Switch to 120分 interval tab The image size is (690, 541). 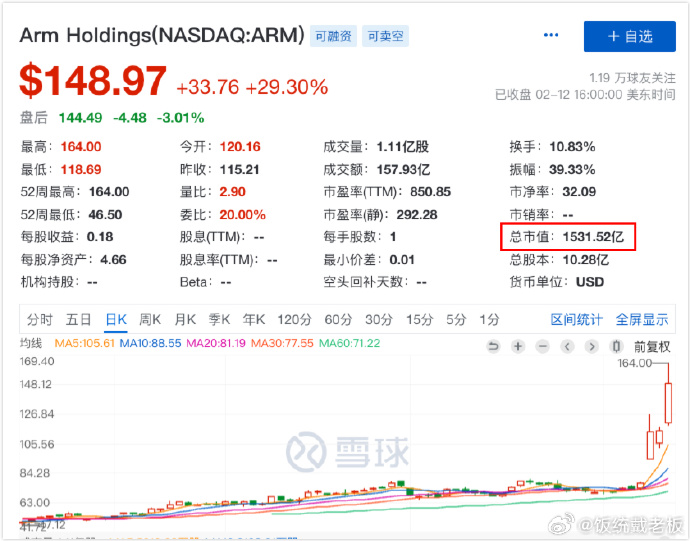click(x=294, y=320)
